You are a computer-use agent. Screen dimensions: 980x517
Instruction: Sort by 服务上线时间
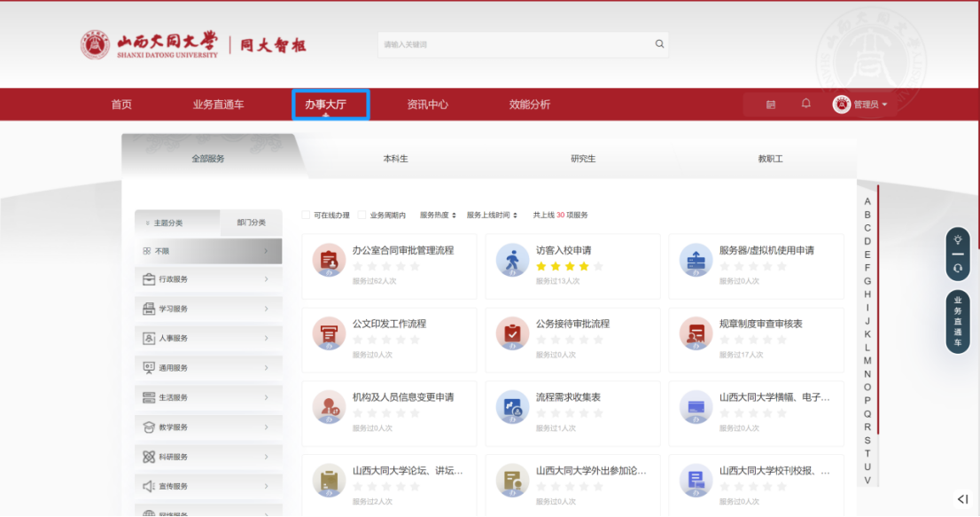click(x=492, y=215)
